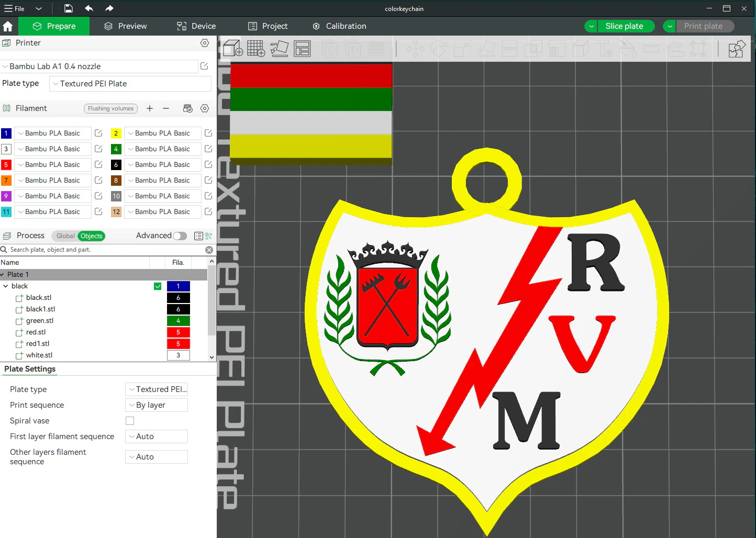The width and height of the screenshot is (756, 538).
Task: Click the Auto orient toolbar icon
Action: (279, 49)
